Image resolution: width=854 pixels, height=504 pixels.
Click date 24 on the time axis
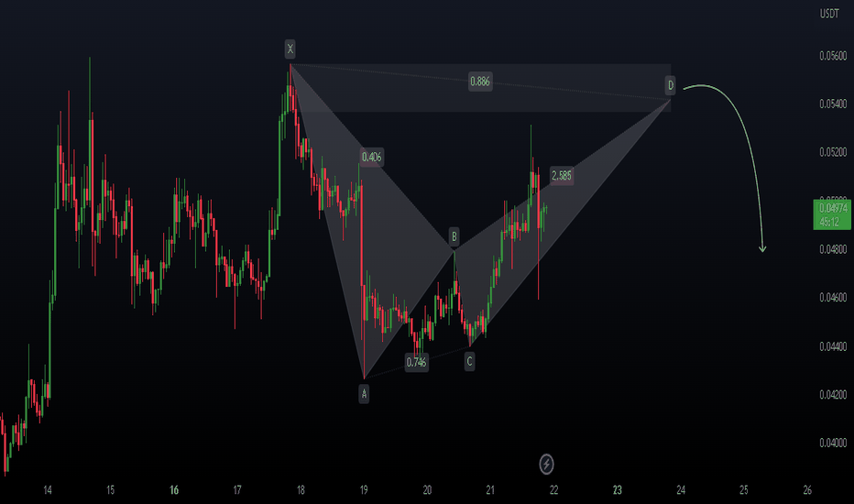coord(681,490)
